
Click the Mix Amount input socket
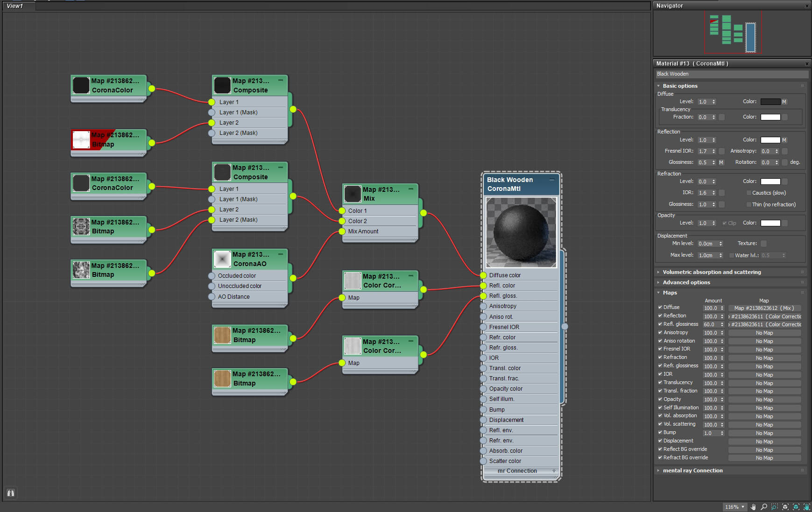[x=342, y=231]
